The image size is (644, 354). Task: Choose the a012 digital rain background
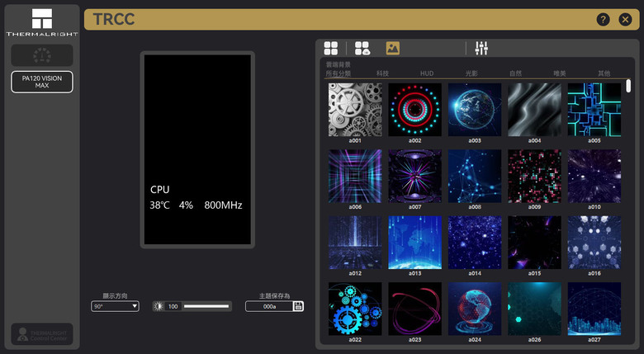[355, 243]
